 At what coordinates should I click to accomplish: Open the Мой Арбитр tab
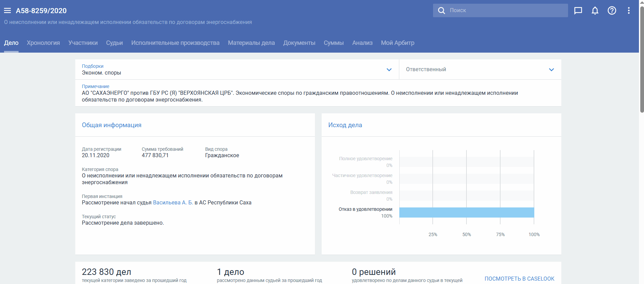[x=397, y=43]
